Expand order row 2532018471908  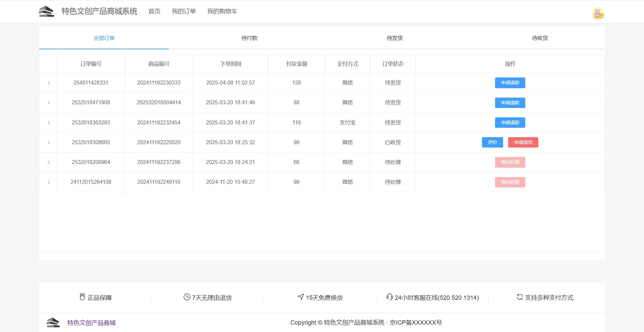point(49,103)
